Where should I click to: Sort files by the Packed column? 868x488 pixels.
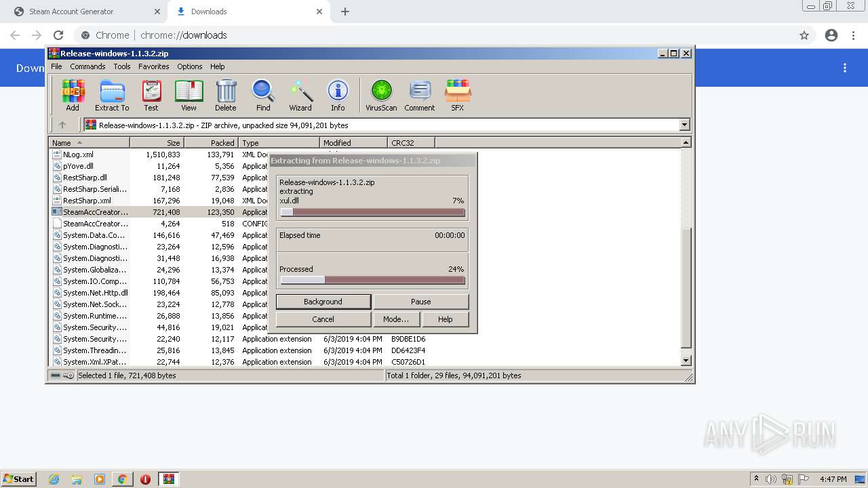211,142
